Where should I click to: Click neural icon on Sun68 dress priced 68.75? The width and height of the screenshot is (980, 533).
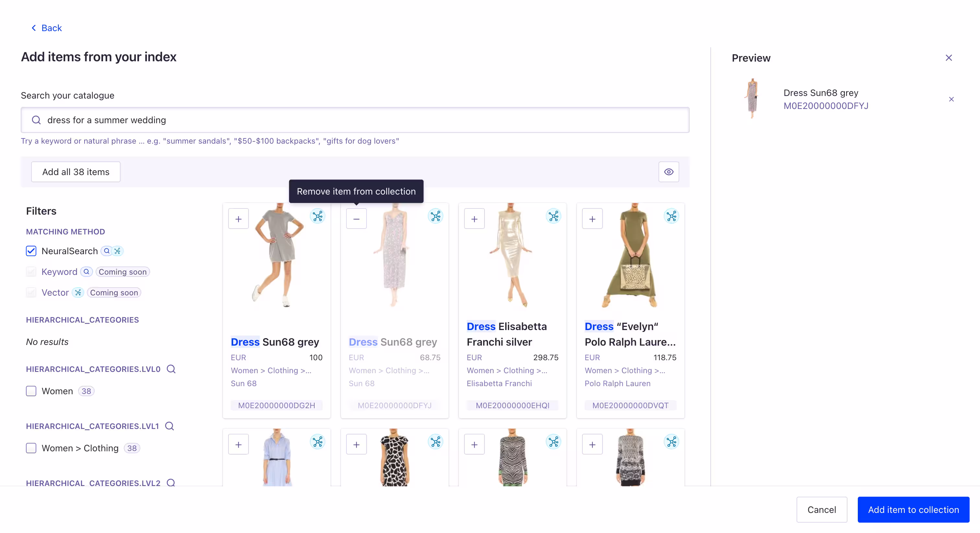pos(436,216)
